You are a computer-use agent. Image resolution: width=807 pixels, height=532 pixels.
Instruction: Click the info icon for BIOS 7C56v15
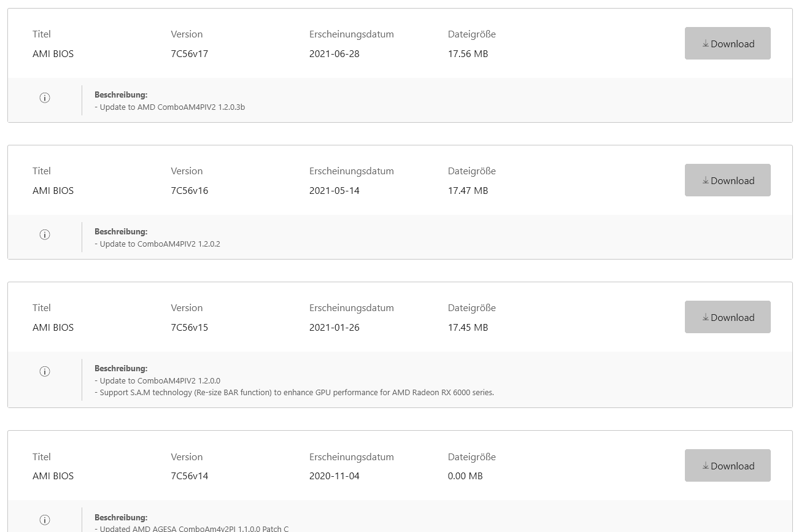point(44,371)
